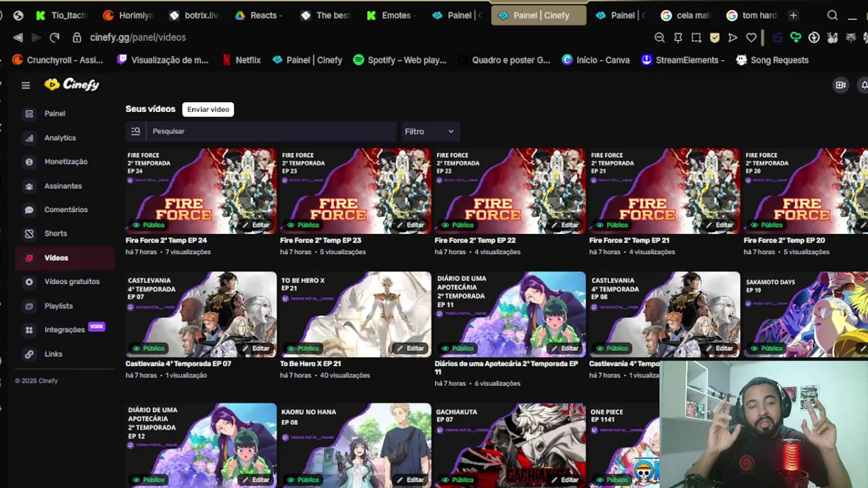Click the Analytics chart icon
The width and height of the screenshot is (868, 488).
[29, 138]
